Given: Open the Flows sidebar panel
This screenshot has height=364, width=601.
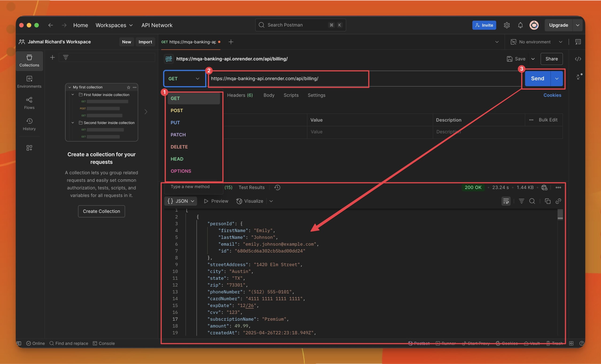Looking at the screenshot, I should pos(29,103).
